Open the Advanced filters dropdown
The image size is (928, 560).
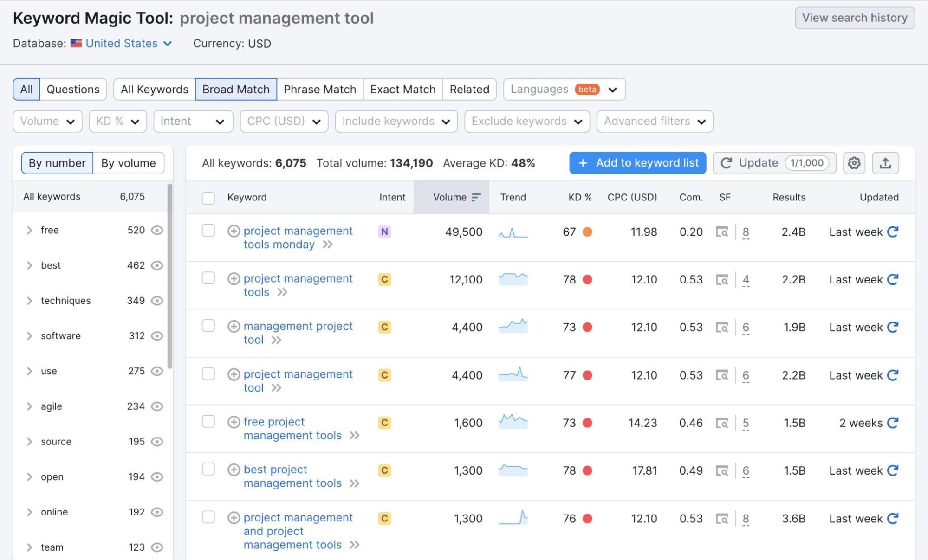click(654, 121)
